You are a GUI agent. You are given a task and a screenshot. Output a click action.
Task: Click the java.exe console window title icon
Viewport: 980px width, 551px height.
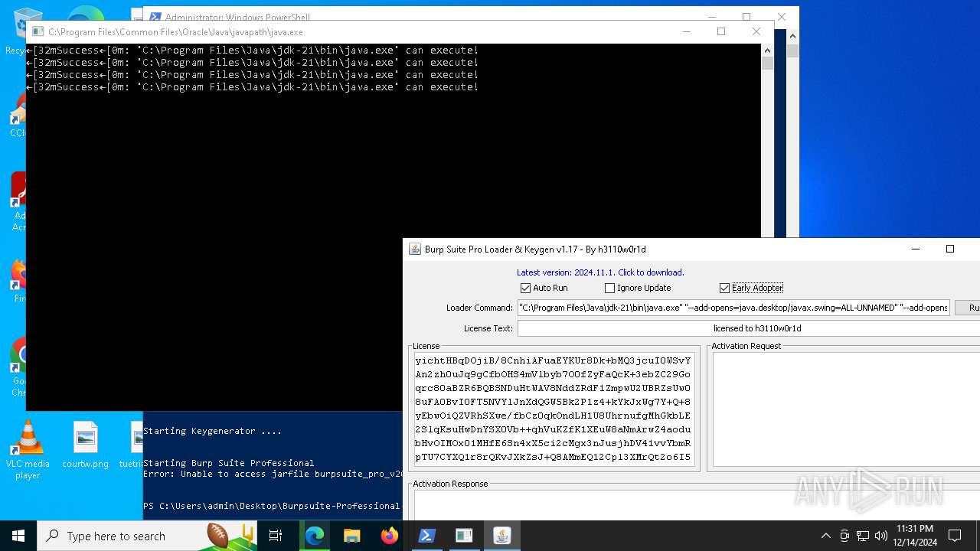38,32
